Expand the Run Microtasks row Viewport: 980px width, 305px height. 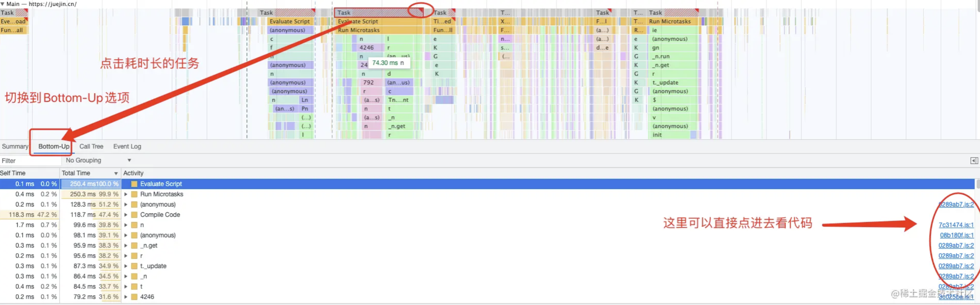pos(126,194)
